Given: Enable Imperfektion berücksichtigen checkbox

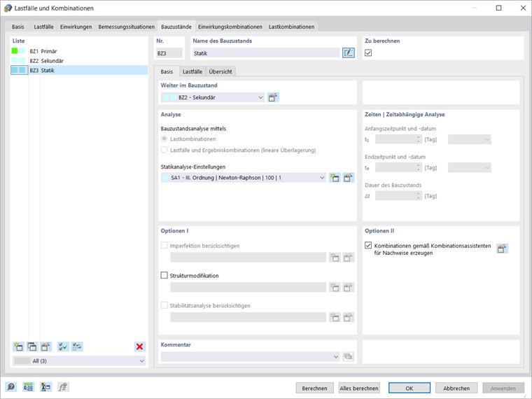Looking at the screenshot, I should [x=164, y=245].
